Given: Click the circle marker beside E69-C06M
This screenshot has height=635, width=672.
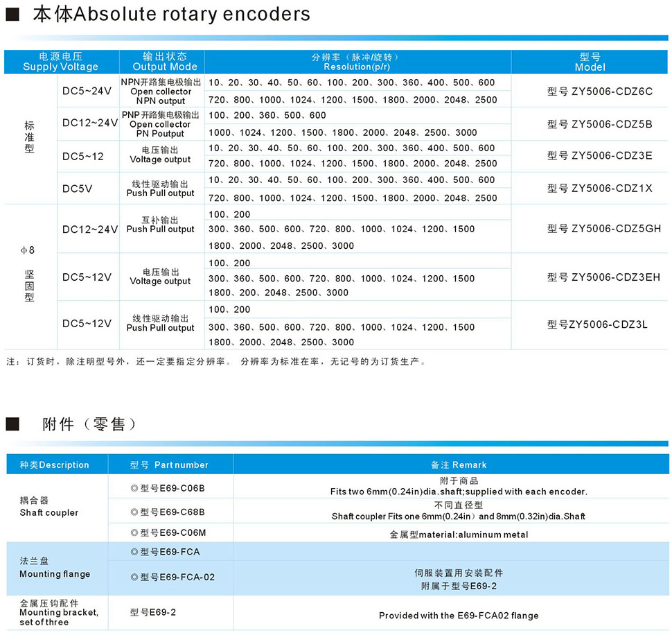Looking at the screenshot, I should pyautogui.click(x=134, y=533).
